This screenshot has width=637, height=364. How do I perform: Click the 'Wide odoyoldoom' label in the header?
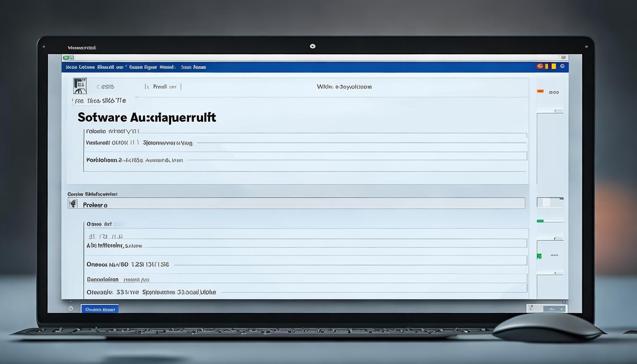coord(344,87)
